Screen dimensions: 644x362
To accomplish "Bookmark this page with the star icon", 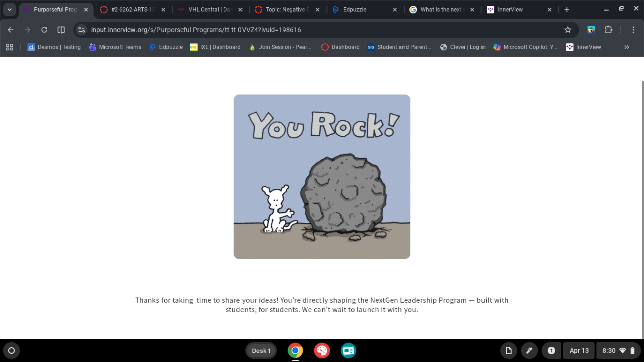I will (568, 30).
